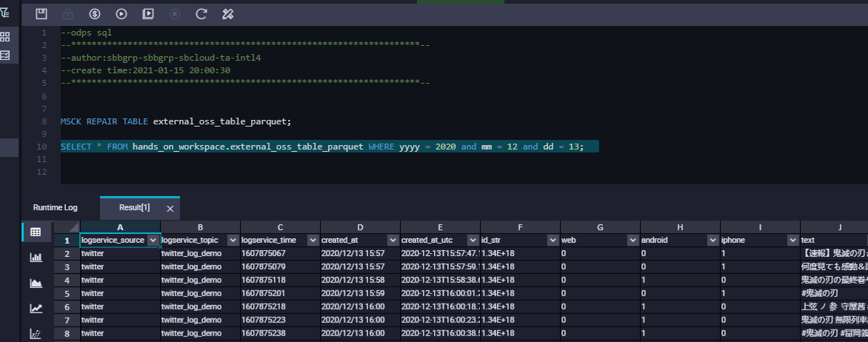
Task: Open filter dropdown for logservice_source column
Action: click(153, 240)
